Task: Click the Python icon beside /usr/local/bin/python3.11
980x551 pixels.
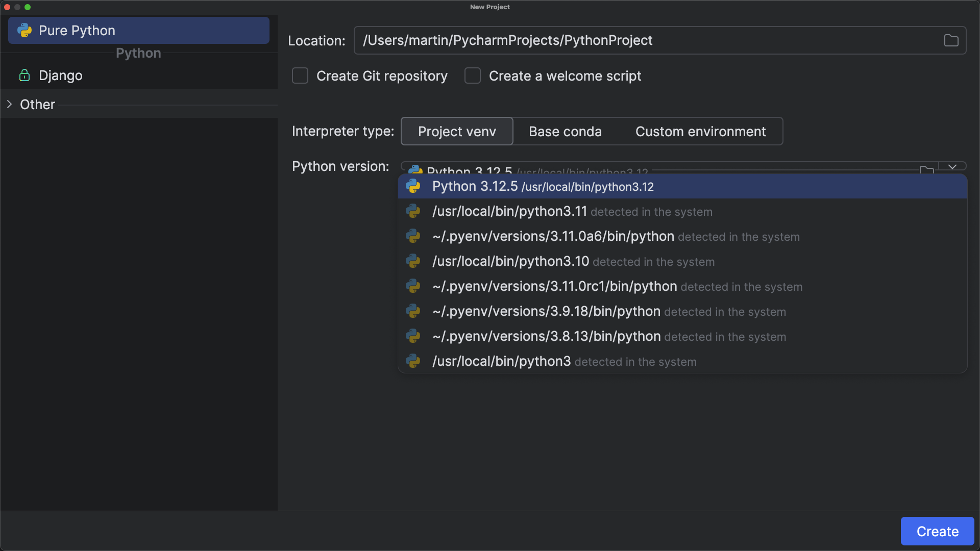Action: [x=413, y=211]
